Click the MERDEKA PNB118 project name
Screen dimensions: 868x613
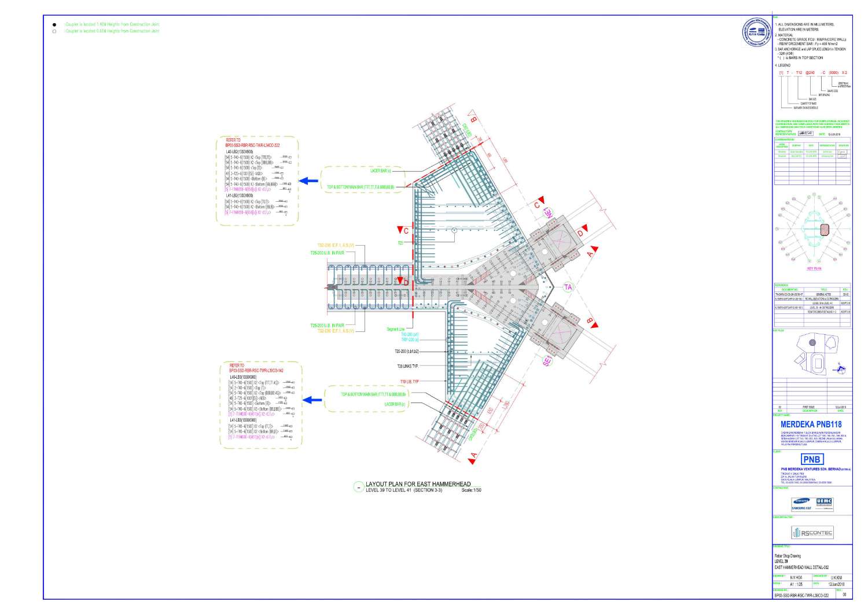point(811,423)
